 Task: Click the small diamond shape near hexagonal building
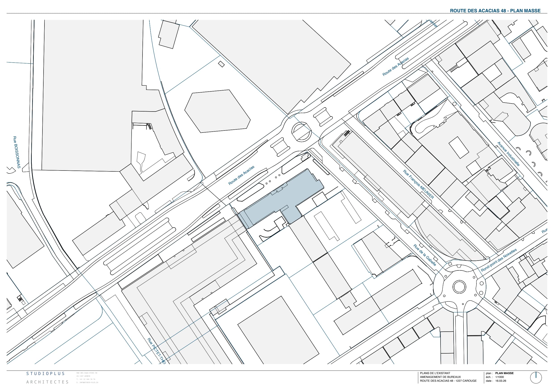tap(221, 64)
